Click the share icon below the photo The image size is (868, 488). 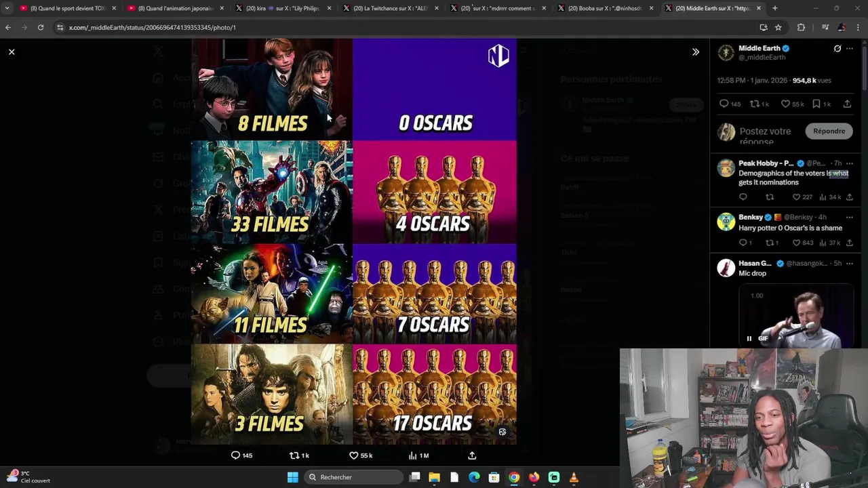pos(472,455)
